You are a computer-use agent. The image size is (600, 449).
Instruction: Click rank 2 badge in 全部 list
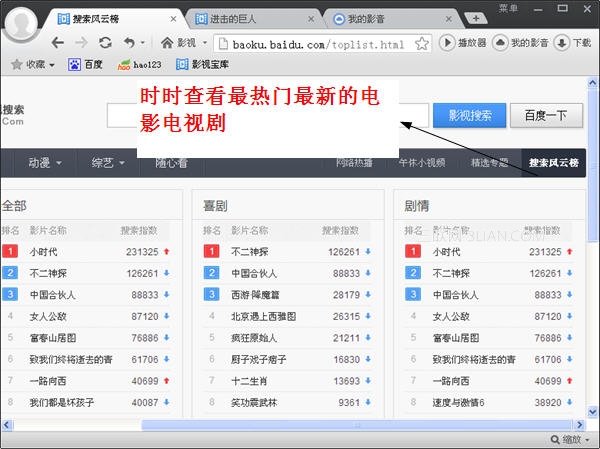10,273
